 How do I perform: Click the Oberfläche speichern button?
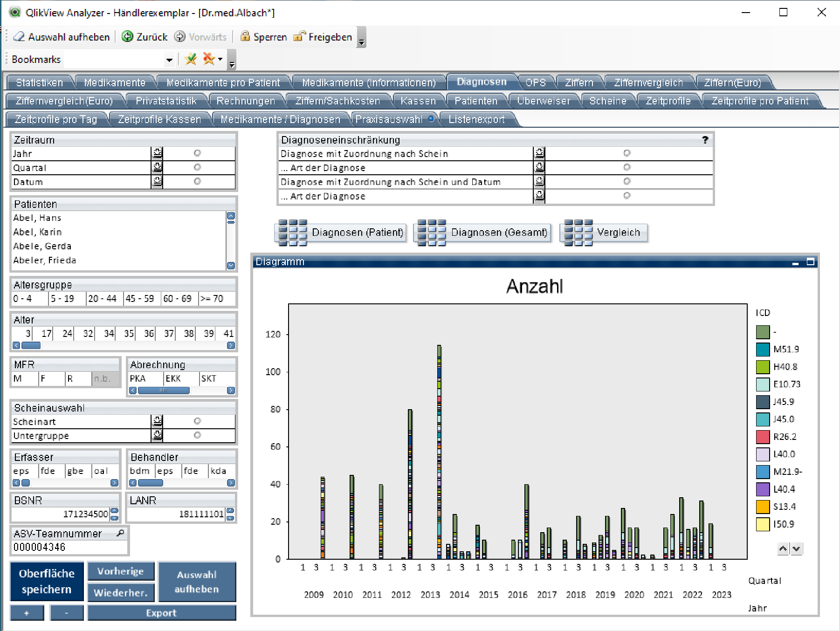tap(47, 581)
